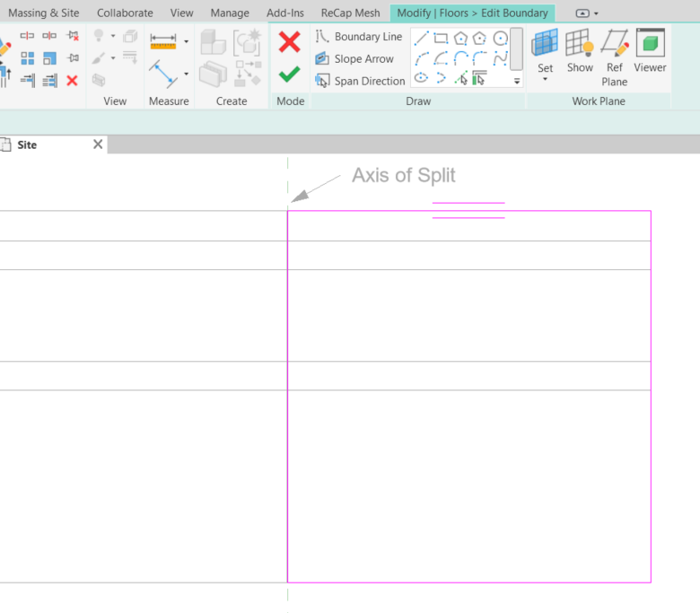Open the Massing & Site tab

click(x=43, y=13)
